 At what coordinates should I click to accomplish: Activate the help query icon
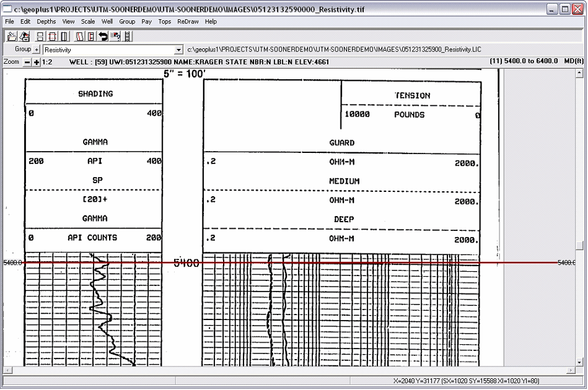[116, 36]
